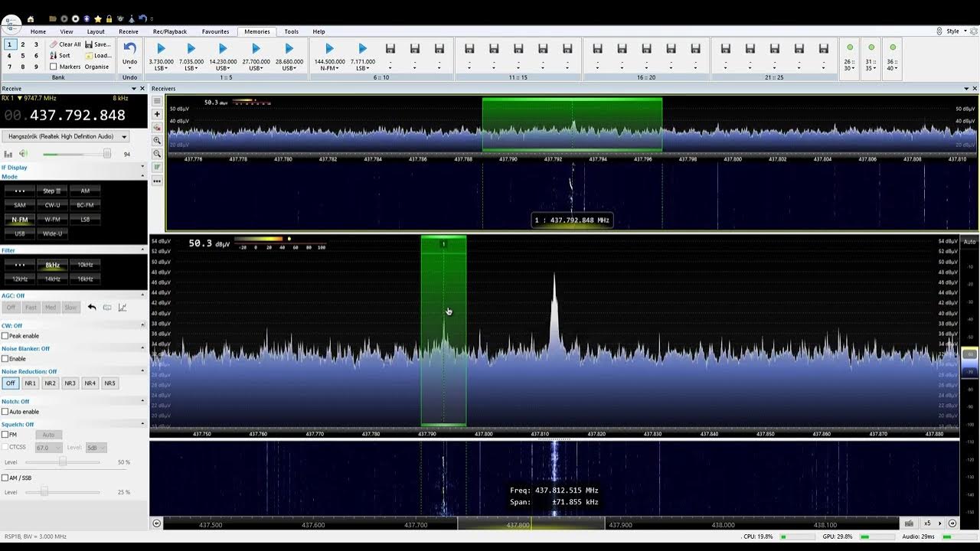Open the Rec/Playback ribbon tab
This screenshot has width=980, height=551.
click(169, 31)
